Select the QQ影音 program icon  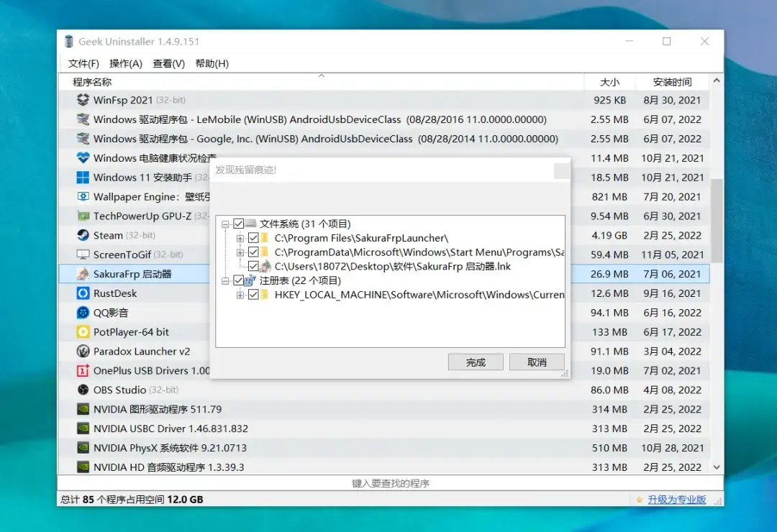83,313
